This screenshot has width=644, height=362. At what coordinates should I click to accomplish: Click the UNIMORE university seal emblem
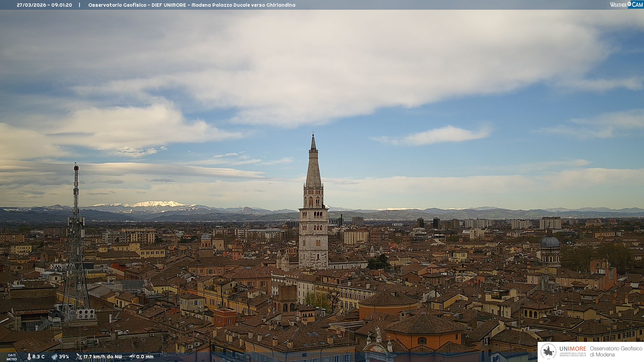point(548,351)
